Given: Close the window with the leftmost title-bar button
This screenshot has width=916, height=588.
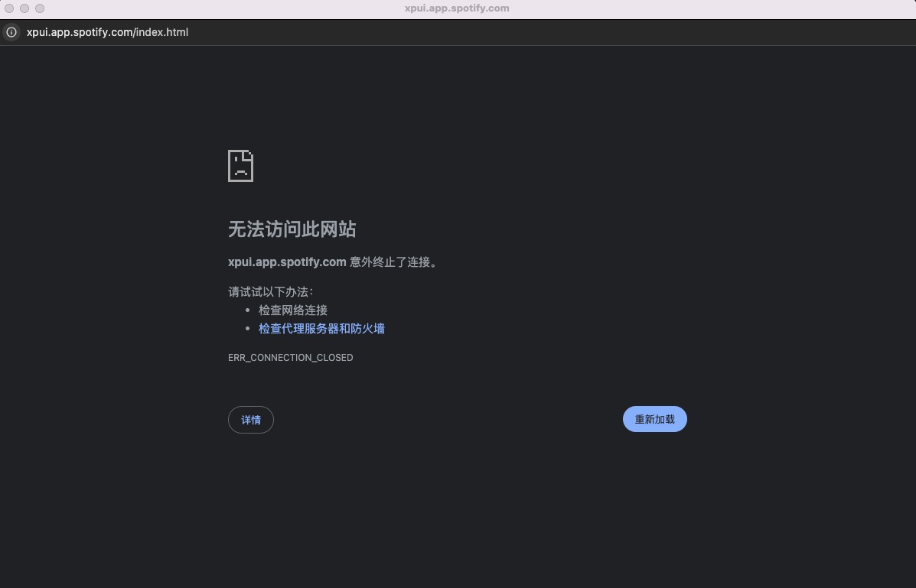Looking at the screenshot, I should [9, 8].
